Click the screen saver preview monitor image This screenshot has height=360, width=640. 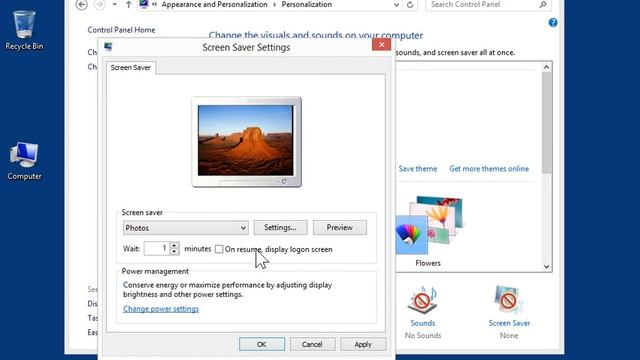(x=247, y=142)
